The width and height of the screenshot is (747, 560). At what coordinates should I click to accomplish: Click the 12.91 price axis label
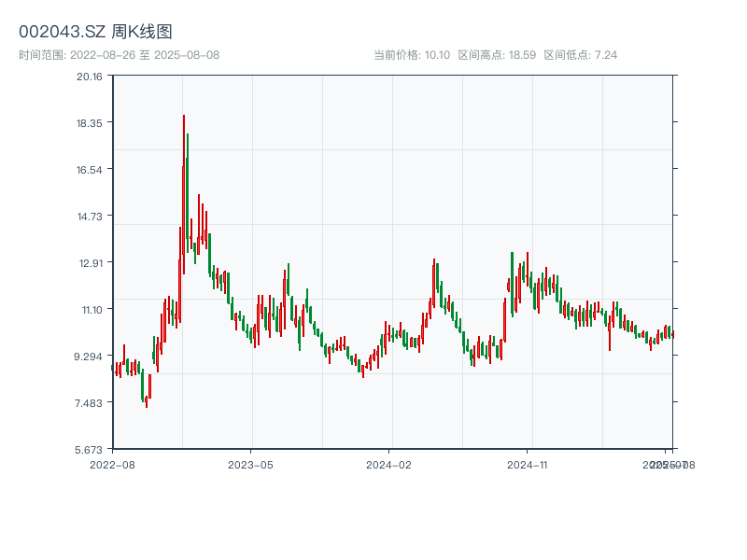90,263
